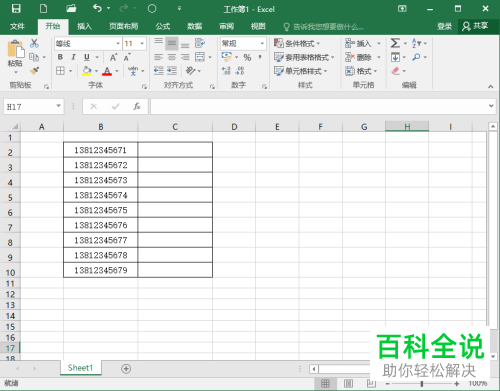Activate the Format Painter brush

tap(34, 71)
